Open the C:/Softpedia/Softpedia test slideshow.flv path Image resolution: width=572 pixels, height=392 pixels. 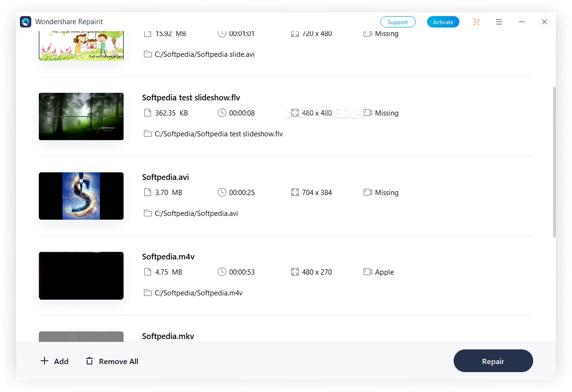(218, 134)
